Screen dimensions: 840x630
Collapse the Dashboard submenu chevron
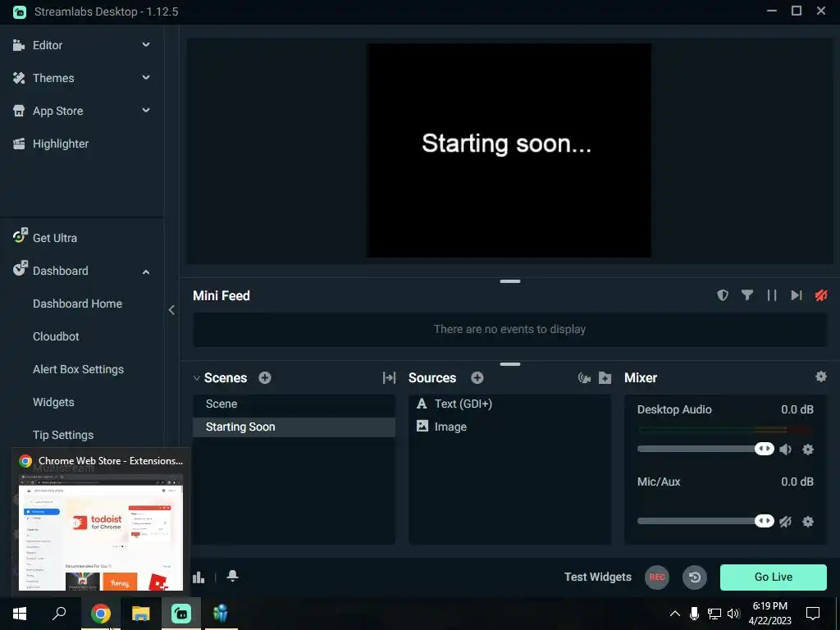tap(146, 272)
